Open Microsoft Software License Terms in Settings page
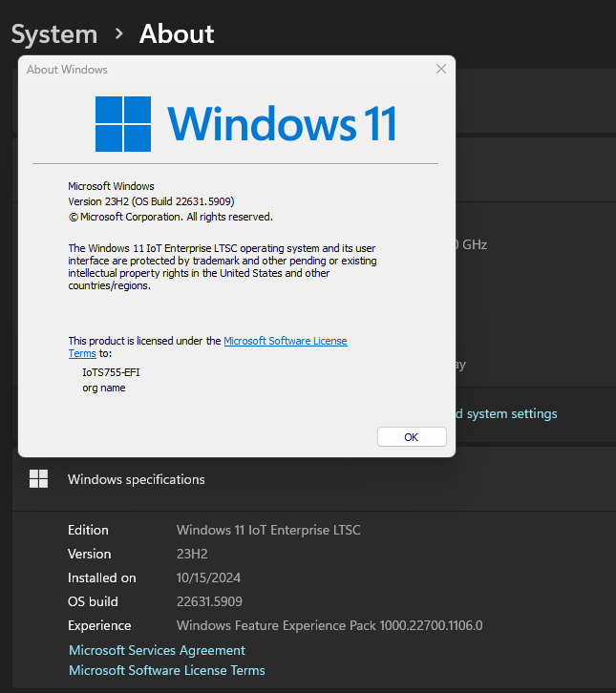Image resolution: width=616 pixels, height=693 pixels. point(167,670)
